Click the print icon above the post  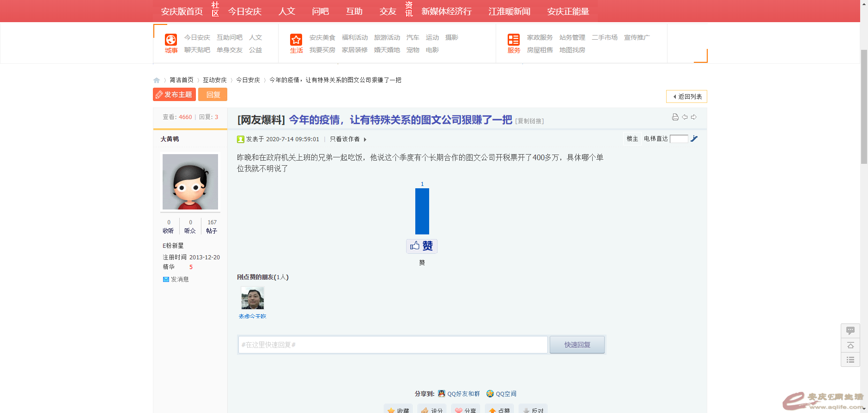(675, 117)
